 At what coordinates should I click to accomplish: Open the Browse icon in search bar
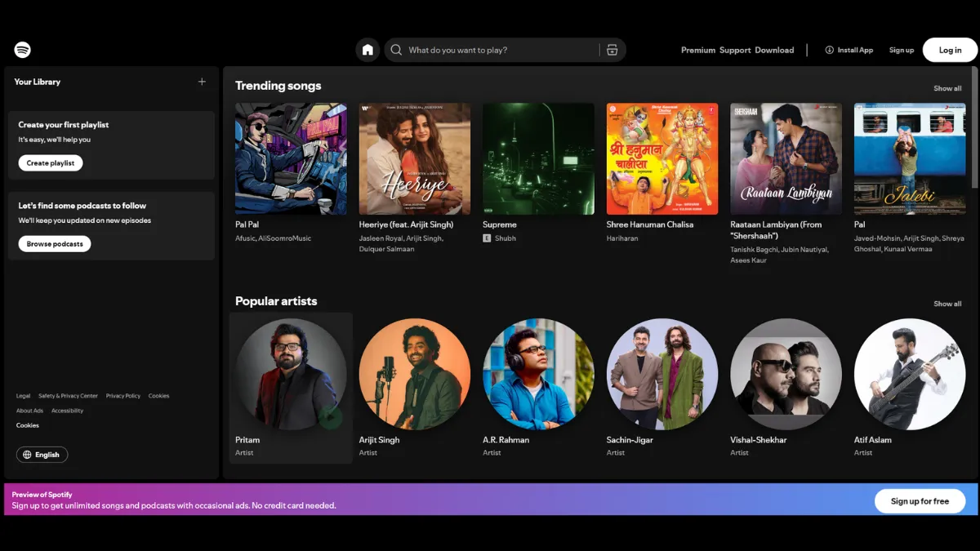click(612, 50)
